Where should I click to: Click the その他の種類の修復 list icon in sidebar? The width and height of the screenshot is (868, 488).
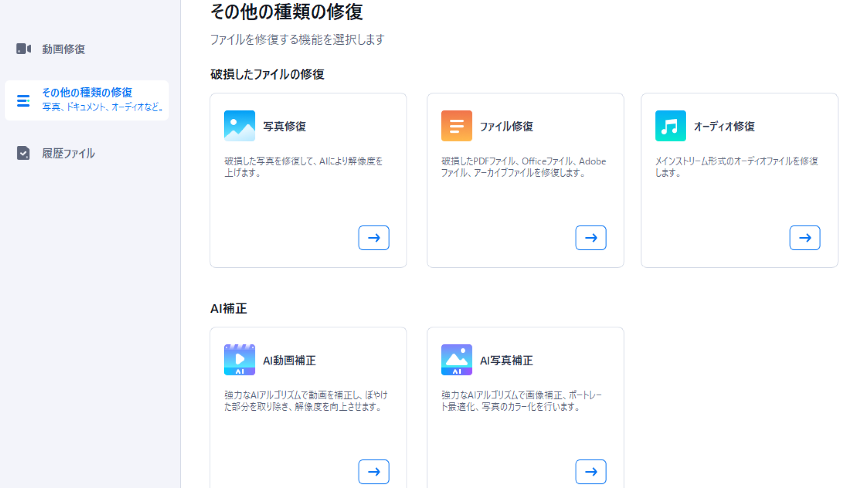[24, 101]
